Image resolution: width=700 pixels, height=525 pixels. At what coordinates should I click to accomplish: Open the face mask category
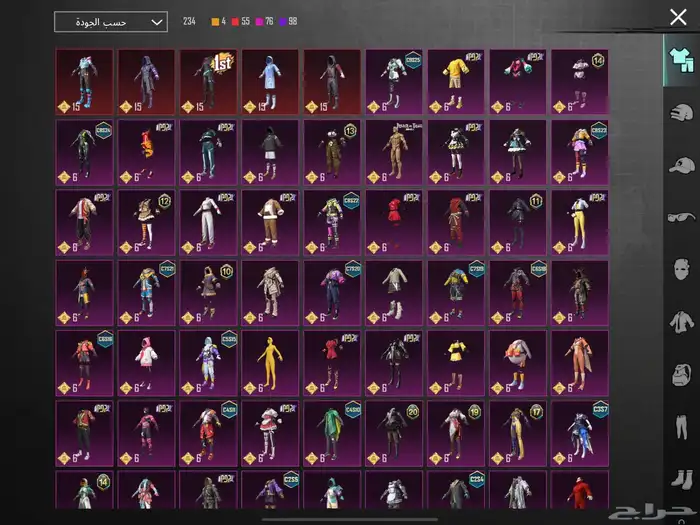click(681, 270)
